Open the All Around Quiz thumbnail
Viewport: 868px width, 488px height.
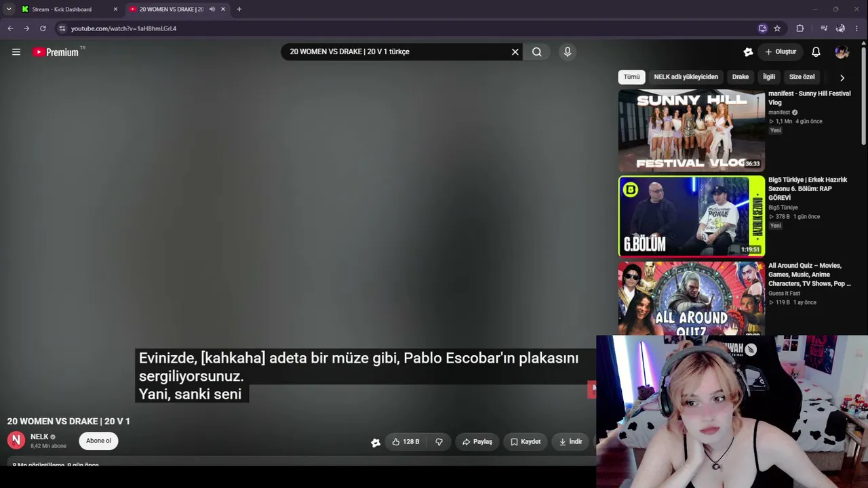pos(691,298)
